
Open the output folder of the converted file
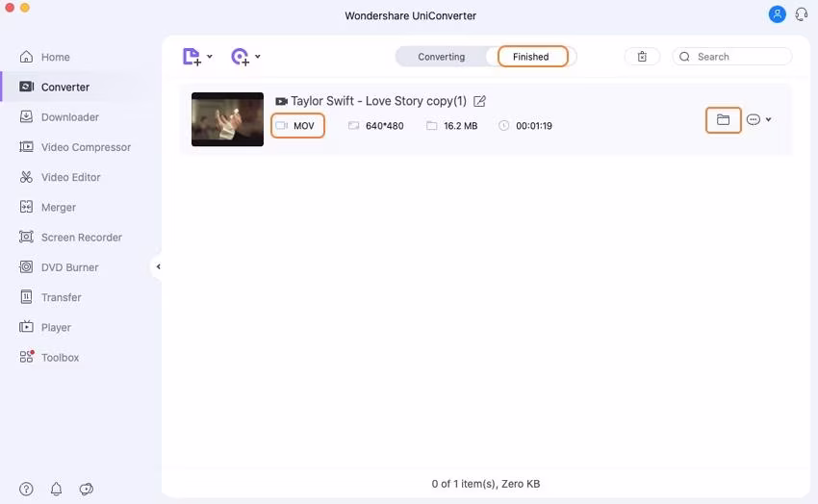point(723,120)
